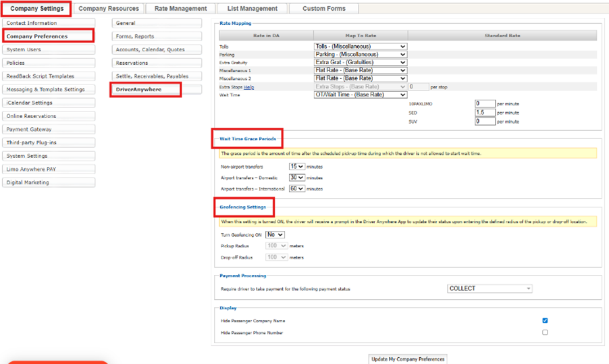Open the Custom Forms tab
The height and width of the screenshot is (364, 609).
tap(323, 9)
